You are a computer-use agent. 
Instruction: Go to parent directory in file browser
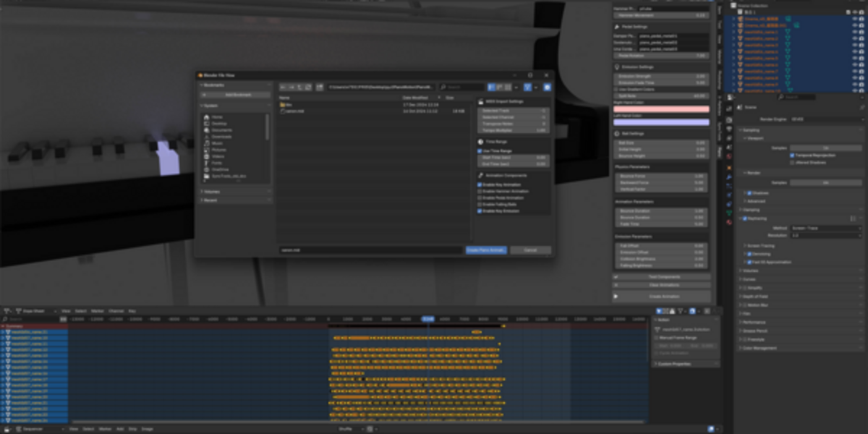299,87
